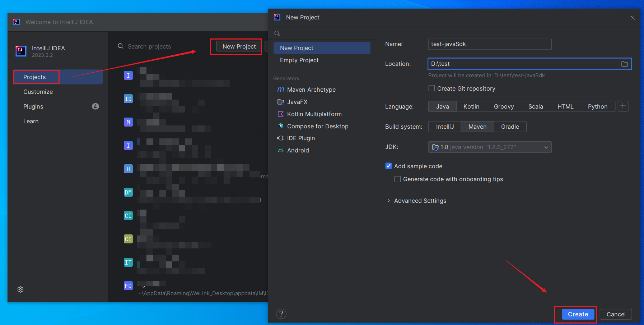Viewport: 644px width, 325px height.
Task: Close the New Project dialog
Action: click(633, 18)
